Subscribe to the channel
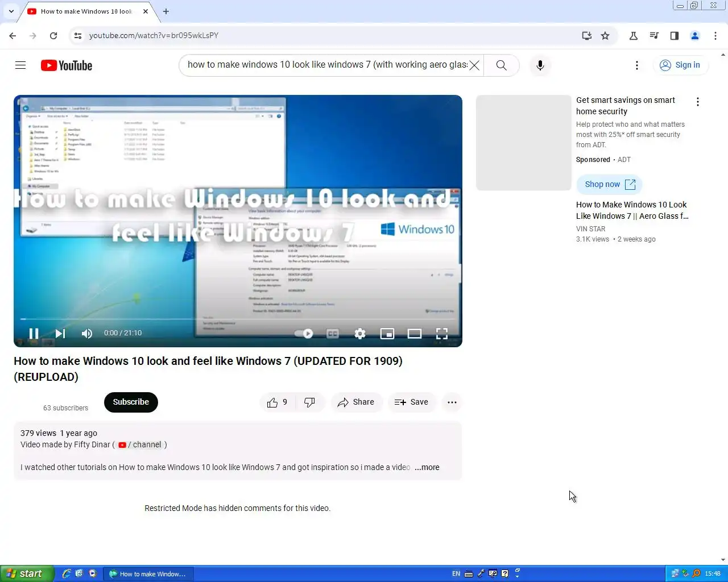Screen dimensions: 728x582 pyautogui.click(x=131, y=402)
